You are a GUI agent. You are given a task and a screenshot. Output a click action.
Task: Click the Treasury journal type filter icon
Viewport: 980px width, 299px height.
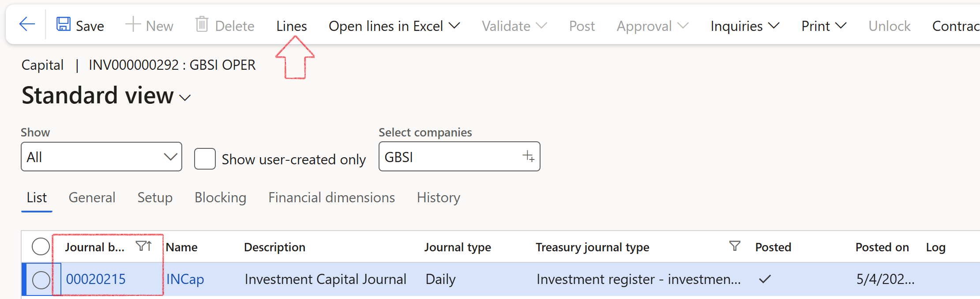tap(735, 246)
